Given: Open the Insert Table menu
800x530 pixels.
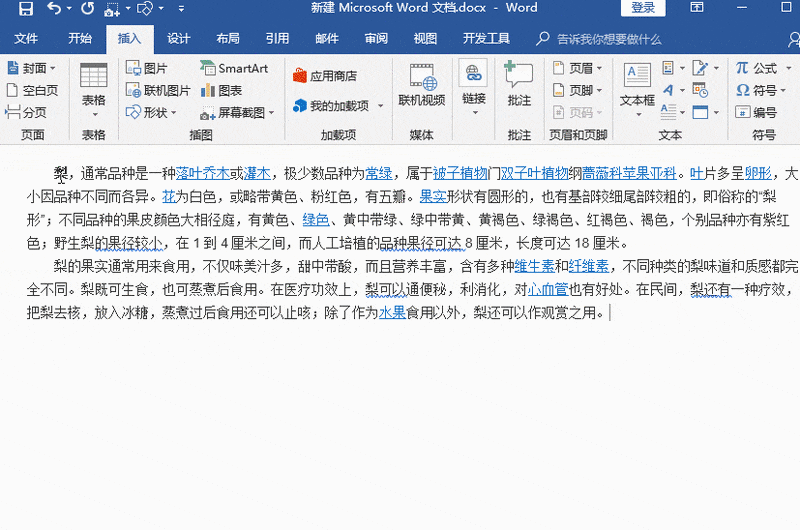Looking at the screenshot, I should click(94, 90).
